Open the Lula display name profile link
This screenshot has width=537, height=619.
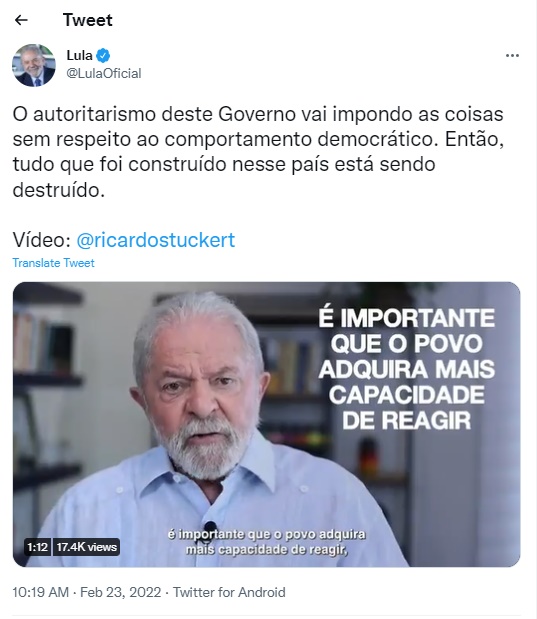(79, 55)
